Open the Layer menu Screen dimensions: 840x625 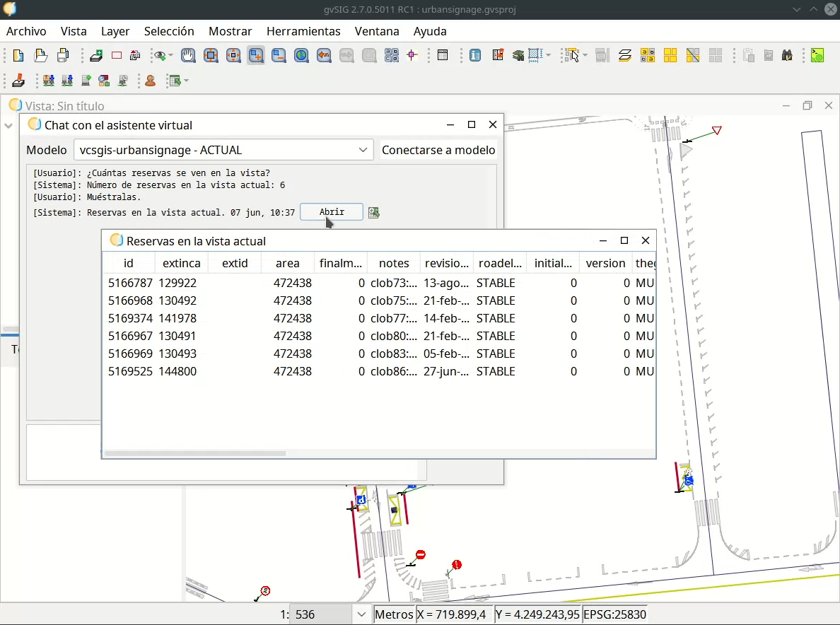point(115,31)
